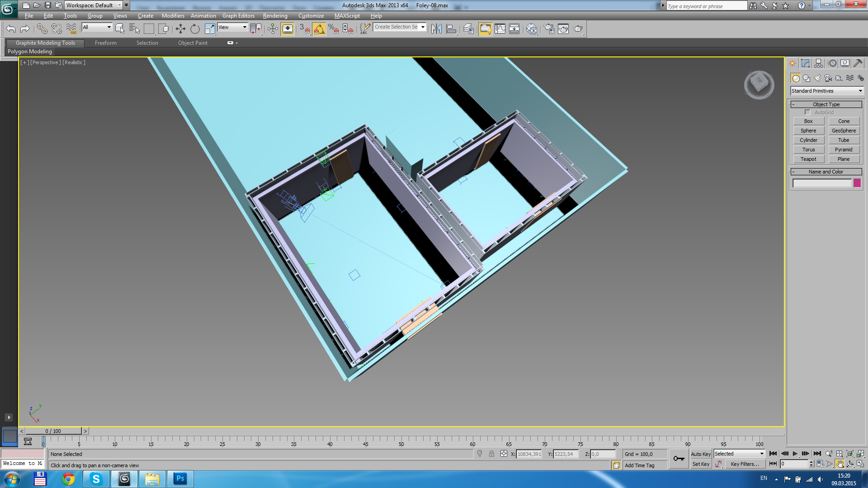Click the magenta object color swatch
Screen dimensions: 868x488
857,183
